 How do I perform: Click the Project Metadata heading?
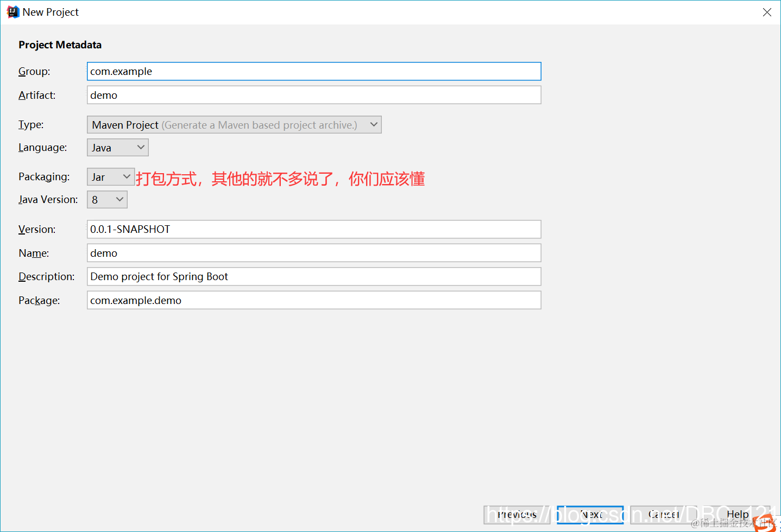60,45
